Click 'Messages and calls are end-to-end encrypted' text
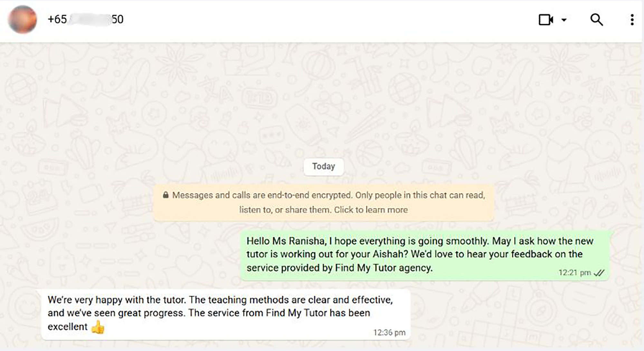 (262, 195)
